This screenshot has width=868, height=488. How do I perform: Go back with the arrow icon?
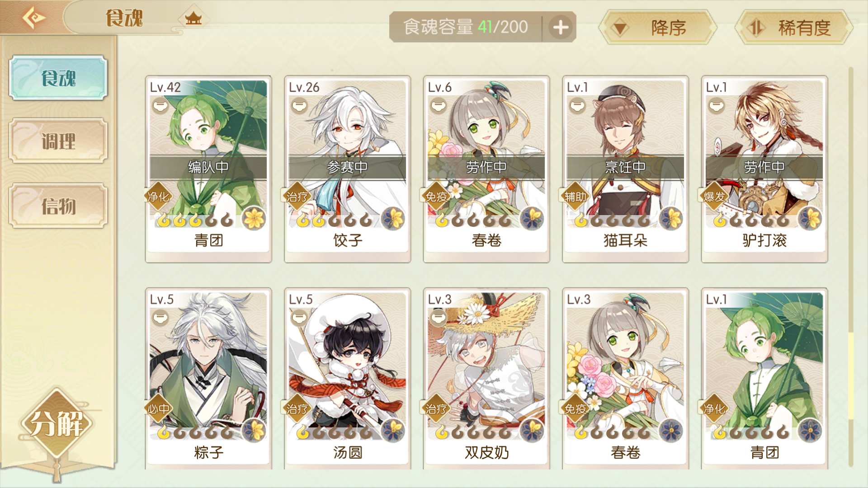point(33,18)
